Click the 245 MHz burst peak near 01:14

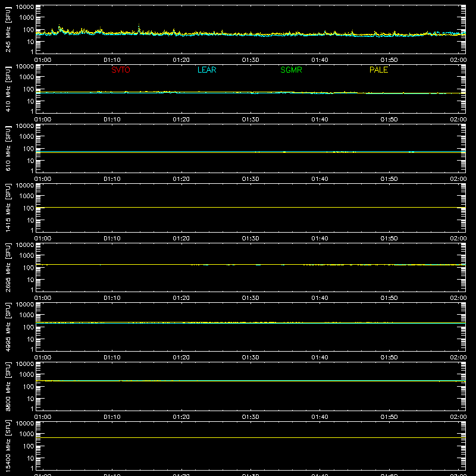pos(139,27)
